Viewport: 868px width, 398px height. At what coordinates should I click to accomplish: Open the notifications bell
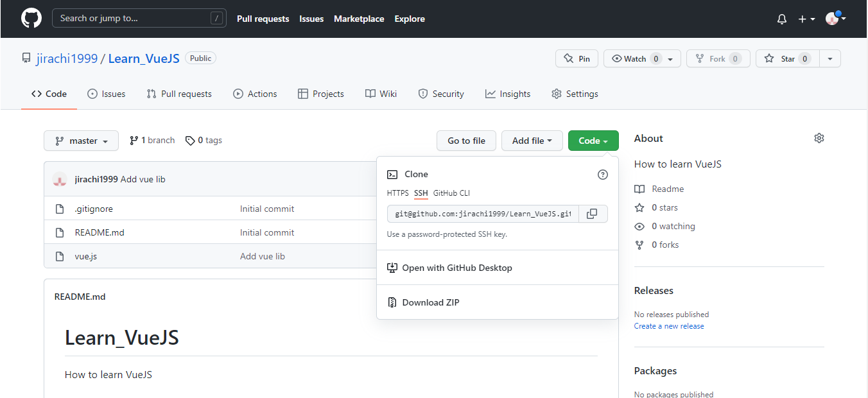click(x=781, y=19)
